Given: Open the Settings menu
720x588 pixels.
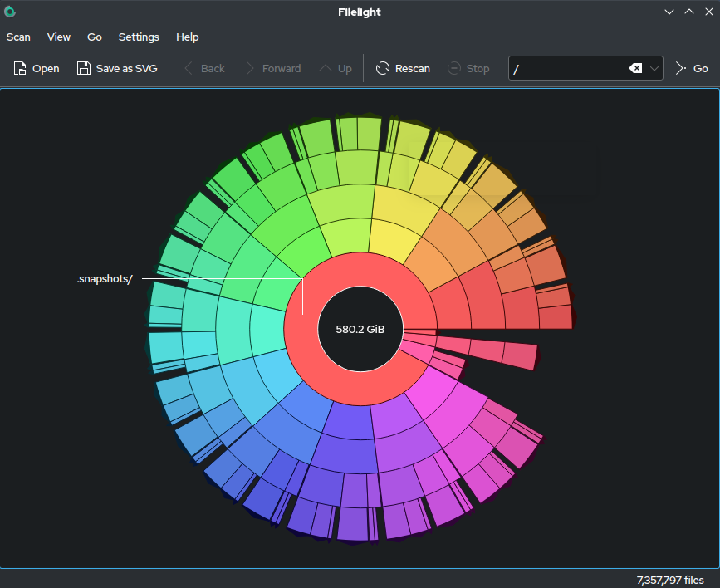Looking at the screenshot, I should [x=139, y=37].
